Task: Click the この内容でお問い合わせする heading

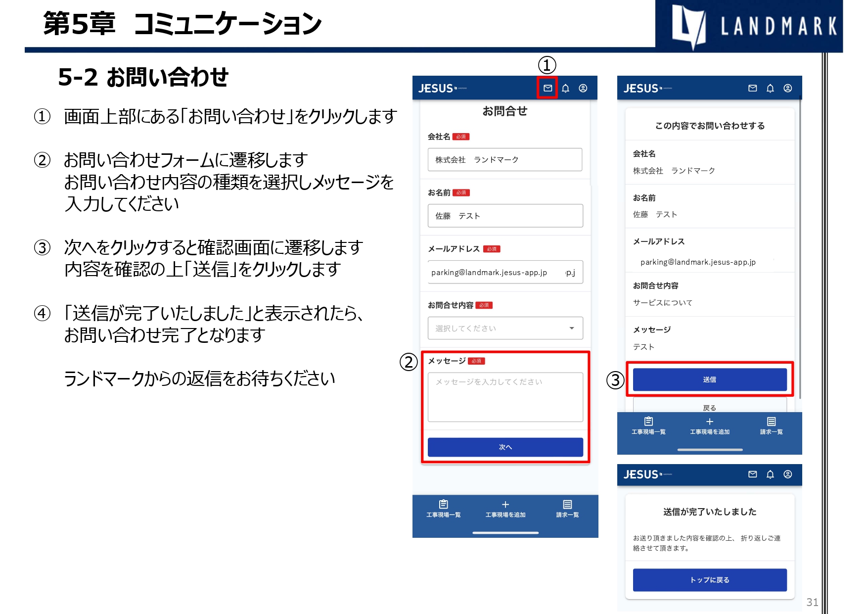Action: 710,126
